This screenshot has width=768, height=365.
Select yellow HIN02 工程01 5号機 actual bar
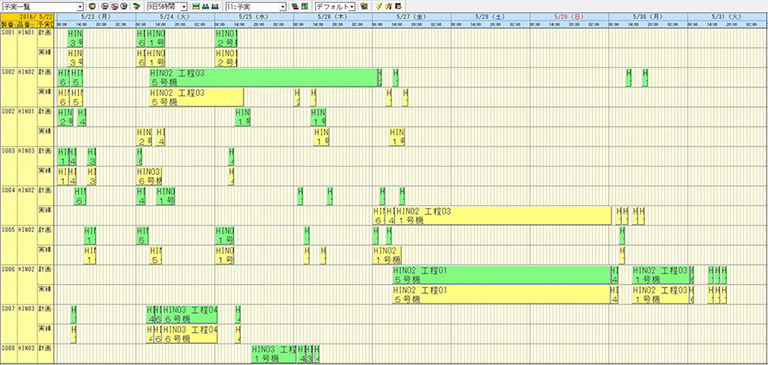(x=500, y=294)
